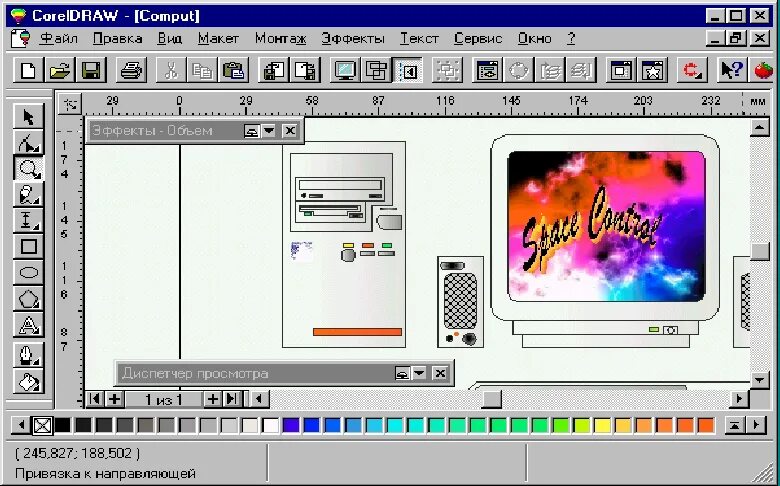Pick the black color swatch
Viewport: 780px width, 486px height.
point(62,425)
